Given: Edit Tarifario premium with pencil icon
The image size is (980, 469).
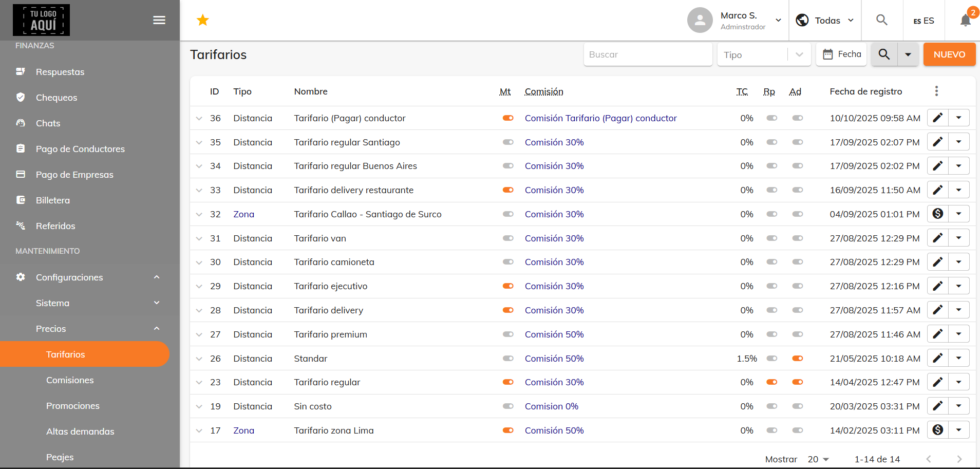Looking at the screenshot, I should (938, 334).
